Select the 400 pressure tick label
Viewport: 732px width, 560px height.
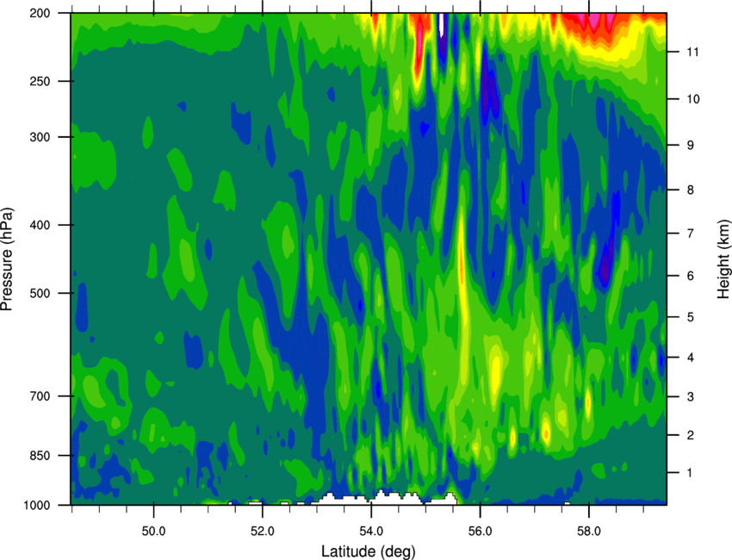[x=40, y=225]
